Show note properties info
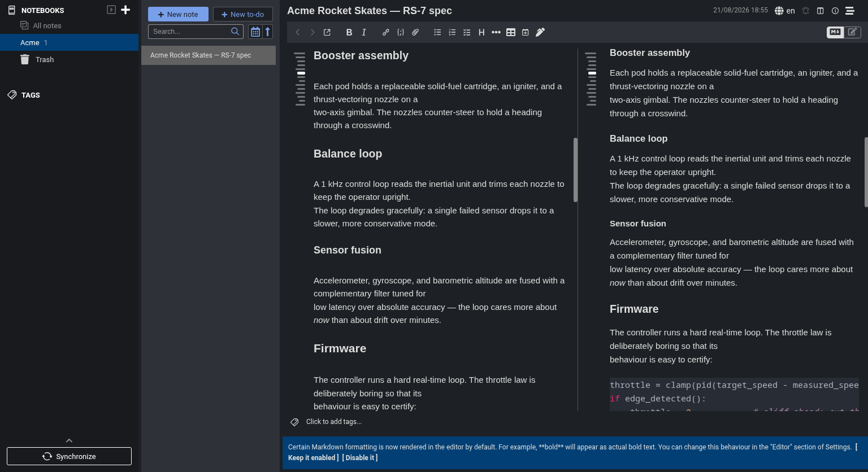 [x=835, y=11]
